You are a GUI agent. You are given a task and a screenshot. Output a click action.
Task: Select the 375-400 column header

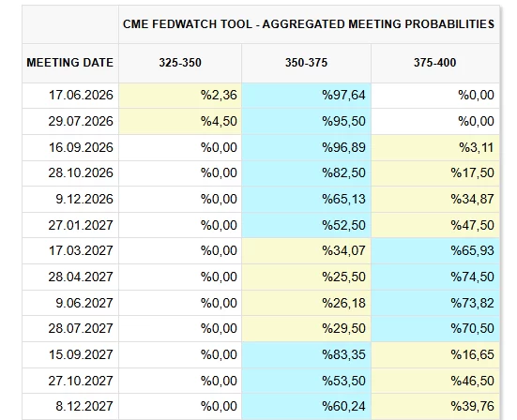tap(435, 63)
